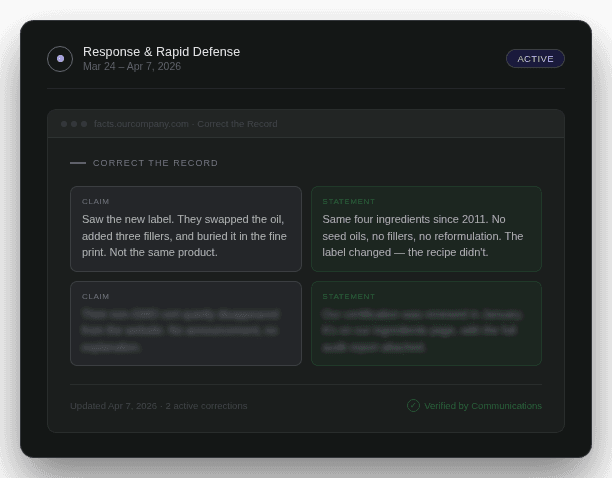
Task: Open the Response & Rapid Defense title
Action: [161, 52]
